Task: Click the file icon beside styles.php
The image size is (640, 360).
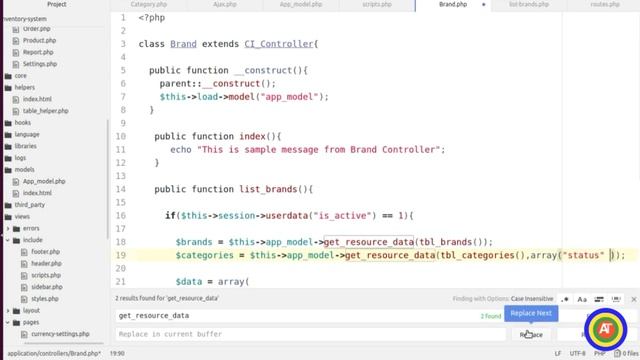Action: (24, 299)
